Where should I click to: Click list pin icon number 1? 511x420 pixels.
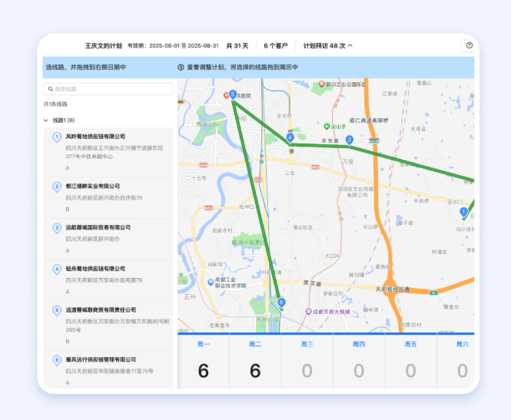point(57,137)
